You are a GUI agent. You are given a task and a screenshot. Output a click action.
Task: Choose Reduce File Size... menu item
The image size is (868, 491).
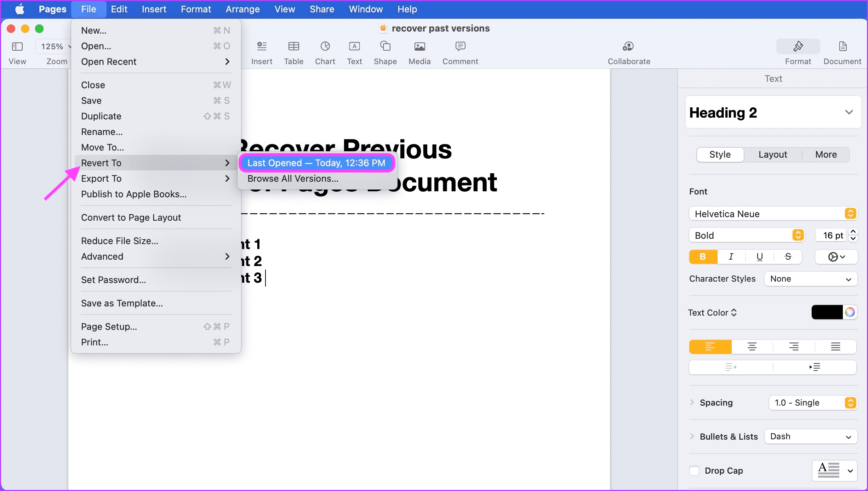coord(156,241)
